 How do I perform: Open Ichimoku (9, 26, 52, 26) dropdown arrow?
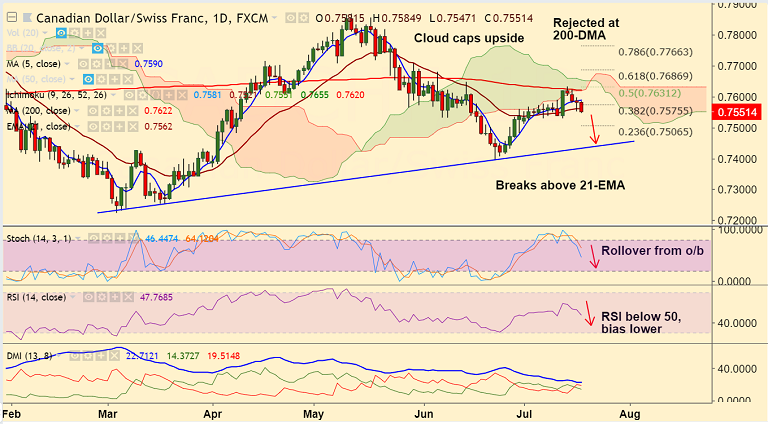coord(113,95)
